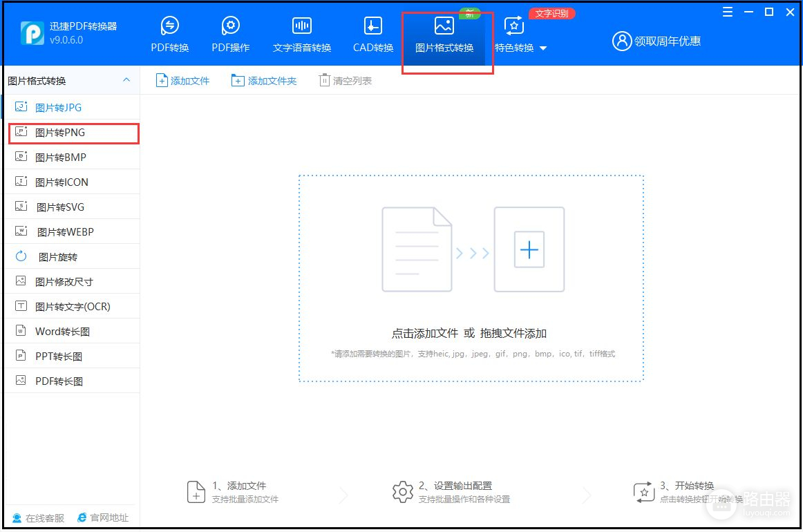Open the CAD转换 icon
Screen dimensions: 803x532
point(373,26)
